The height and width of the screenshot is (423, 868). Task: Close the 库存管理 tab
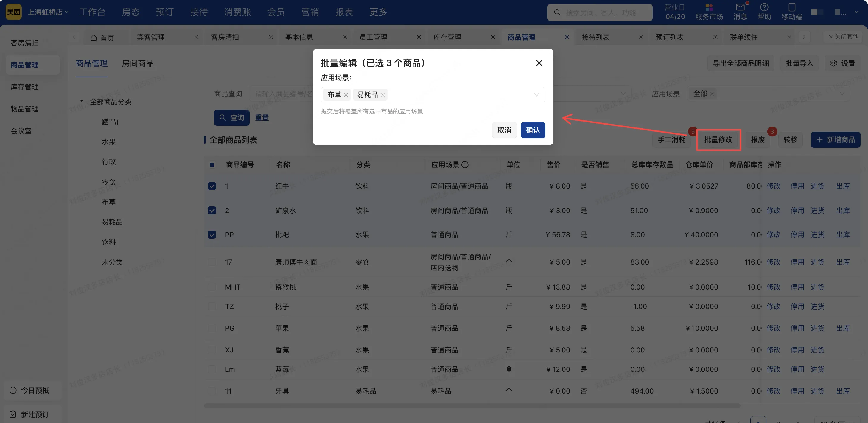coord(493,37)
